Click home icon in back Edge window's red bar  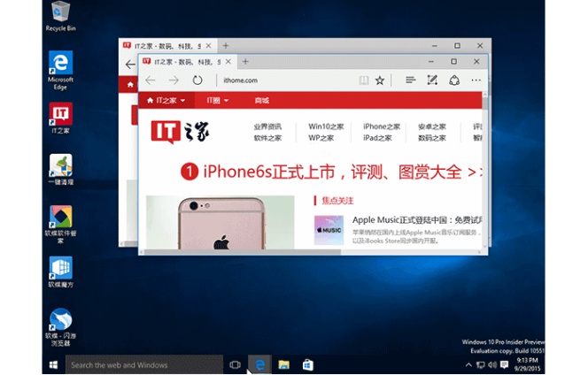(130, 85)
